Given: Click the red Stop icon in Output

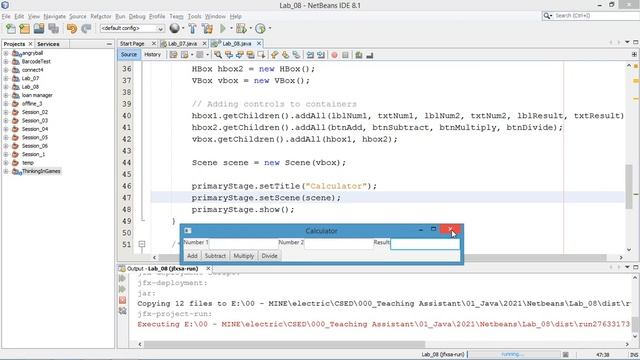Looking at the screenshot, I should coord(122,300).
